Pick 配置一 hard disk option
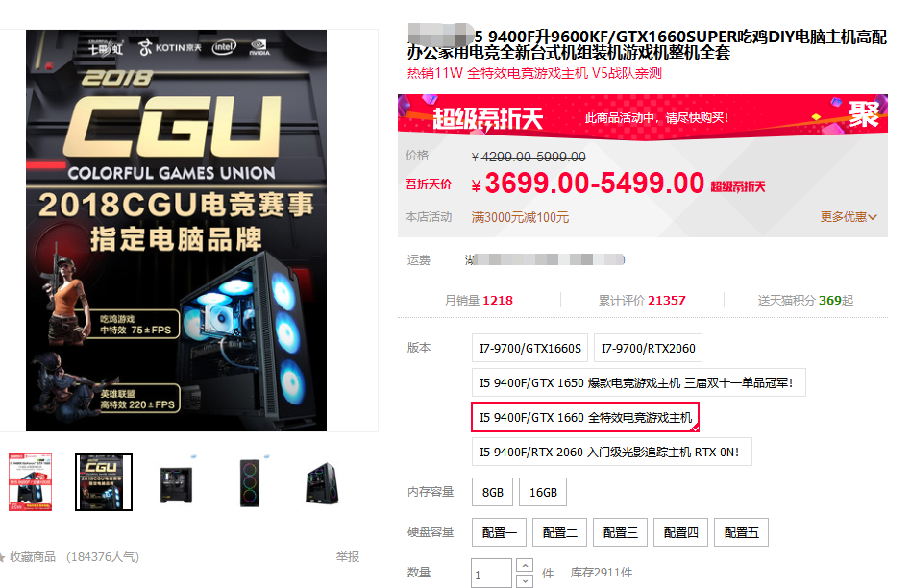 pyautogui.click(x=499, y=532)
